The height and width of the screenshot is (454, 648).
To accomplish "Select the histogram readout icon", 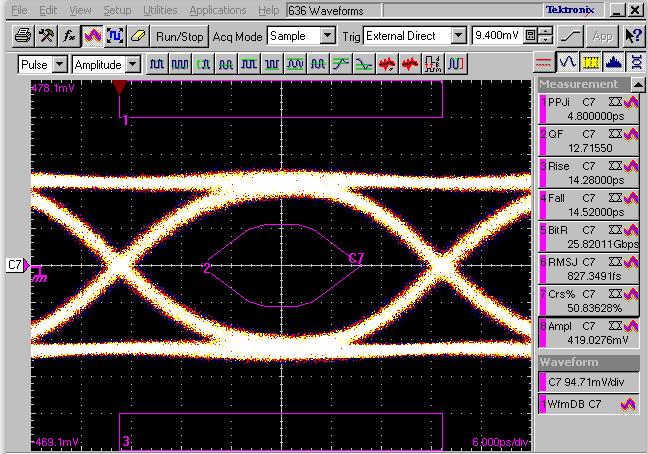I will [x=612, y=63].
